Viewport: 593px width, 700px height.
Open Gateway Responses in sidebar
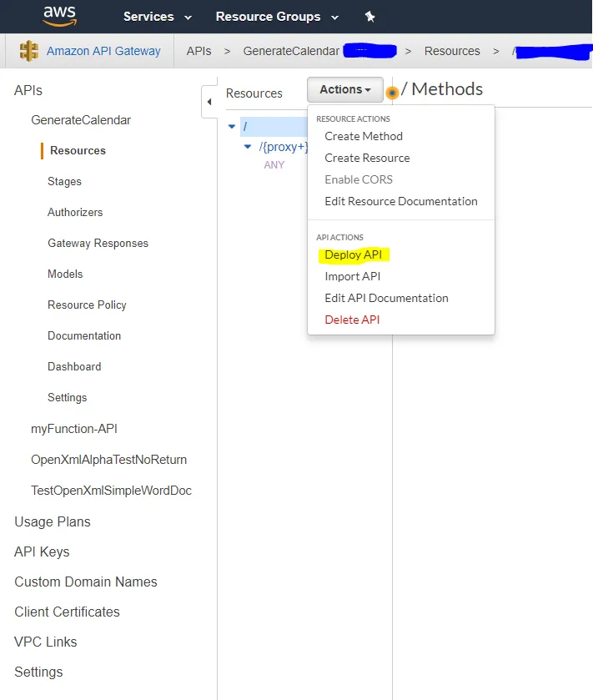[x=98, y=244]
